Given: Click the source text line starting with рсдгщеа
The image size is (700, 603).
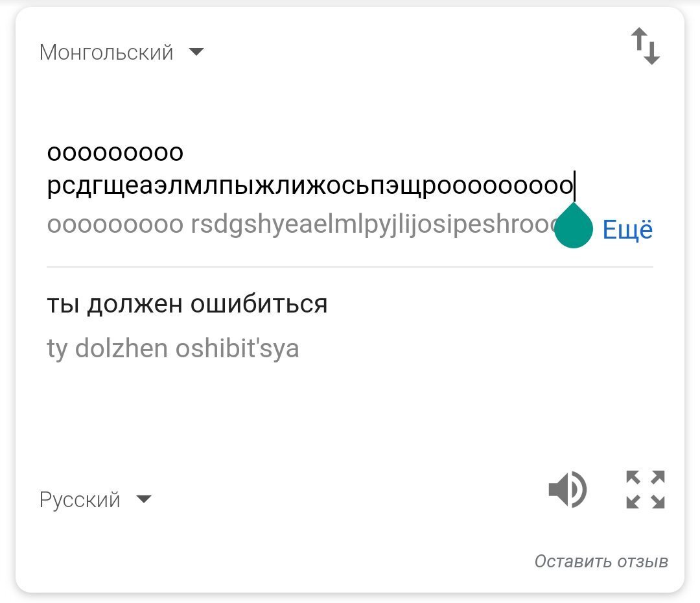Looking at the screenshot, I should click(310, 187).
